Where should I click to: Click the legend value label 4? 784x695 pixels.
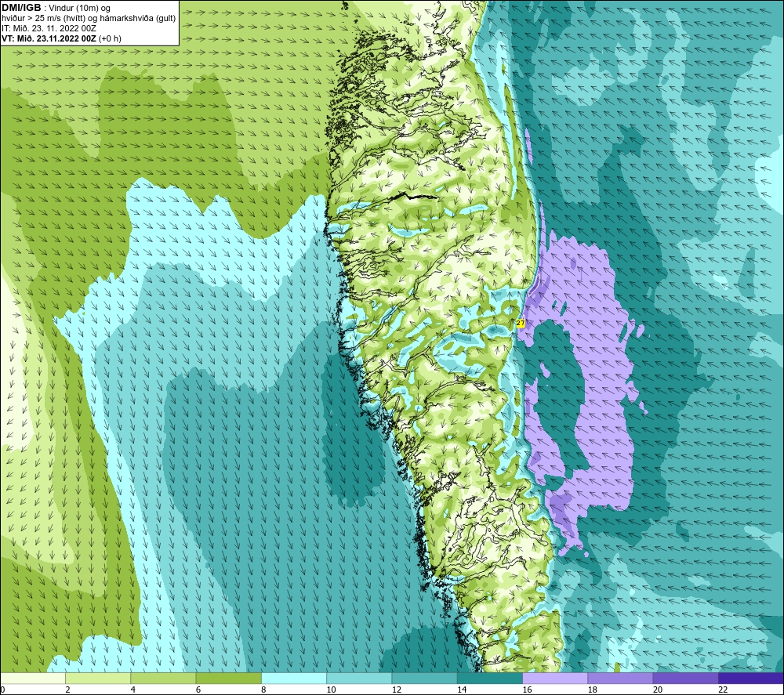click(x=133, y=690)
